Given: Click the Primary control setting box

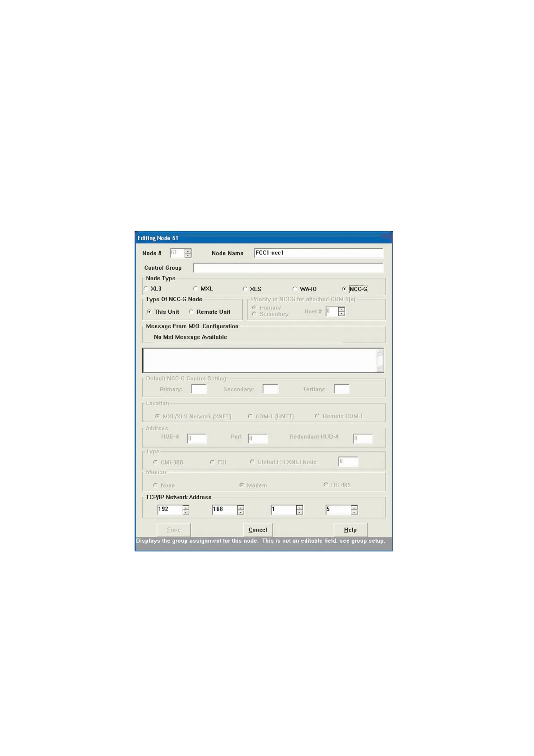Looking at the screenshot, I should click(199, 389).
